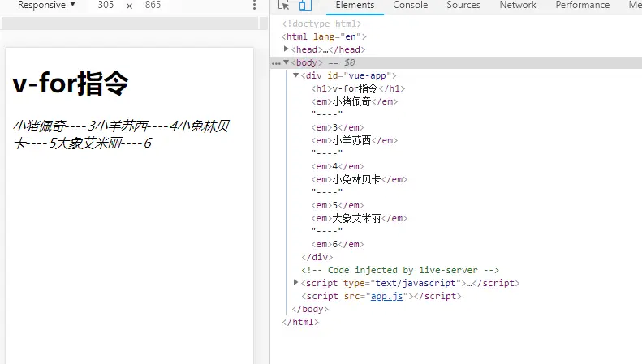Select the Code injected by live-server comment
This screenshot has width=642, height=364.
coord(400,270)
